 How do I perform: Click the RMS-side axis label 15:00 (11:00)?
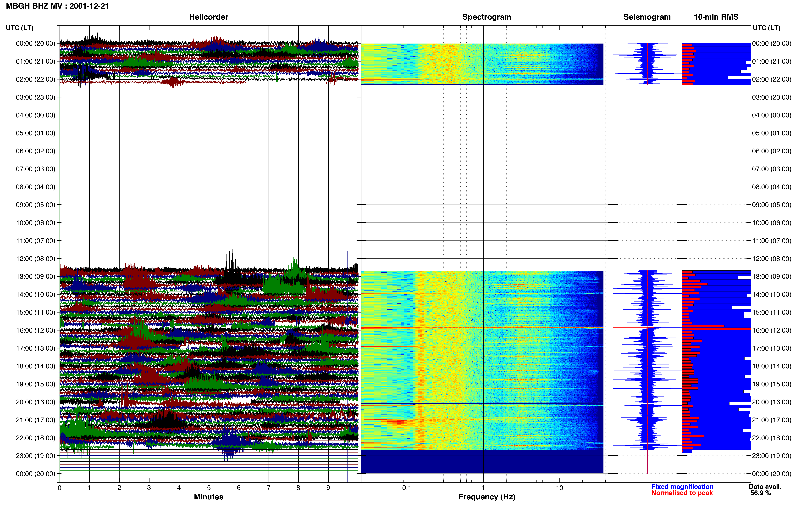pos(772,313)
